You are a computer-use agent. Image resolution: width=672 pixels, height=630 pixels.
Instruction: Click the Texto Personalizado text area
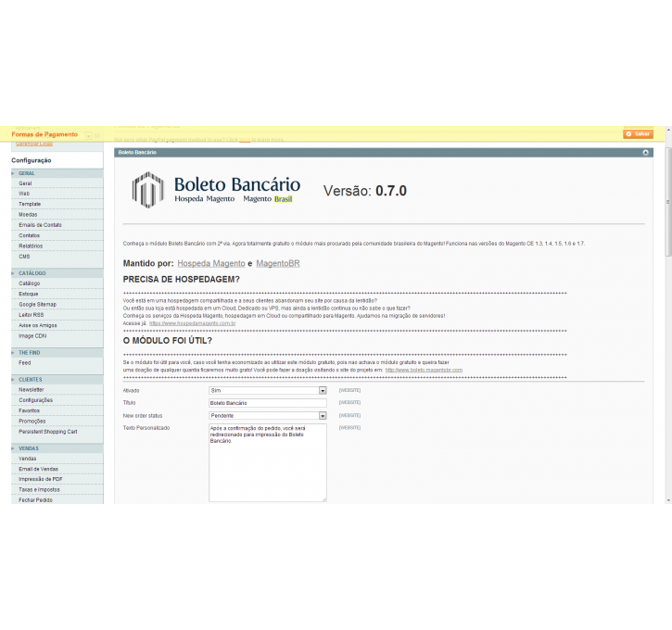[268, 462]
